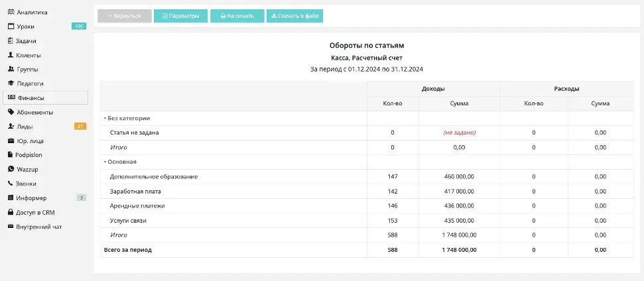Click the Звонки phone icon
Image resolution: width=644 pixels, height=281 pixels.
click(x=11, y=184)
